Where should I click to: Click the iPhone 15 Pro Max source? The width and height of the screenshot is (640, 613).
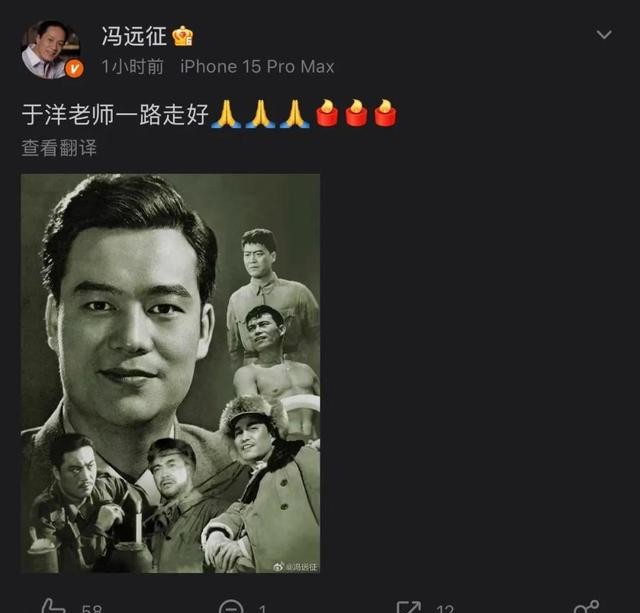257,67
